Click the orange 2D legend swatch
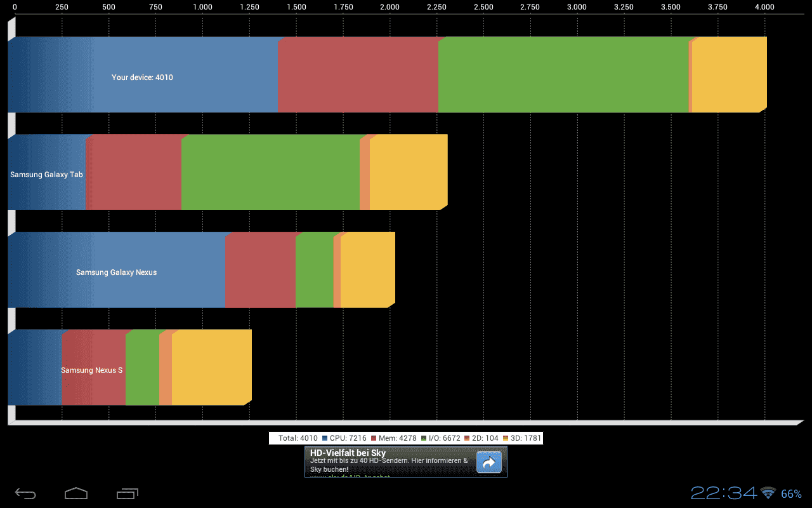The image size is (812, 508). 467,438
